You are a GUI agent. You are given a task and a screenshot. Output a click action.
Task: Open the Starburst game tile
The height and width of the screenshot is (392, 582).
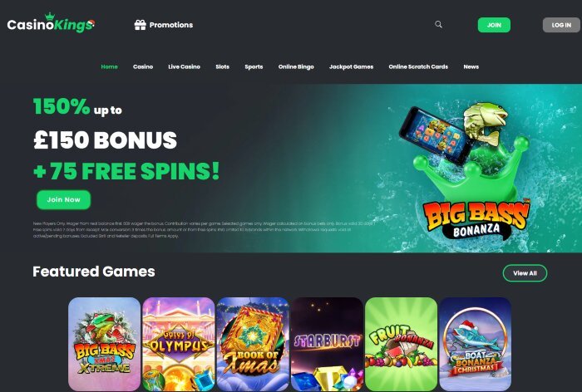[327, 344]
